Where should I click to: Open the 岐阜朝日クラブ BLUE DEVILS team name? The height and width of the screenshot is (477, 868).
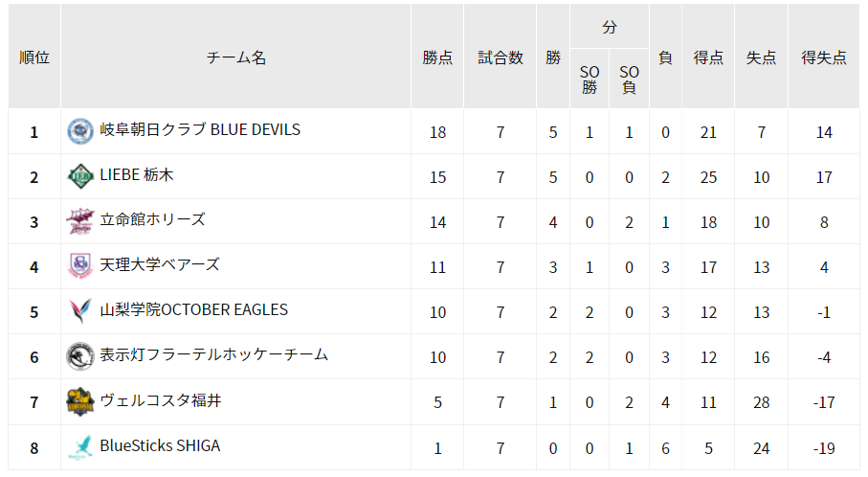(x=200, y=129)
